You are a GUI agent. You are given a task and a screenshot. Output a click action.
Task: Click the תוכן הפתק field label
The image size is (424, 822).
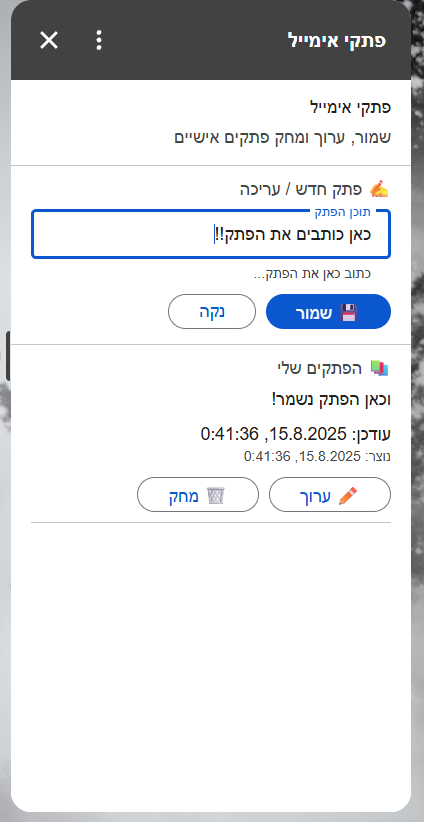point(342,212)
